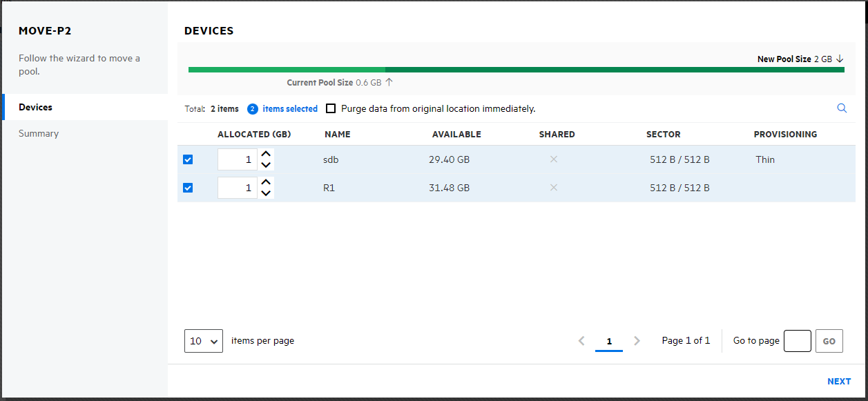Click the pool size progress bar
The height and width of the screenshot is (401, 868).
(516, 70)
